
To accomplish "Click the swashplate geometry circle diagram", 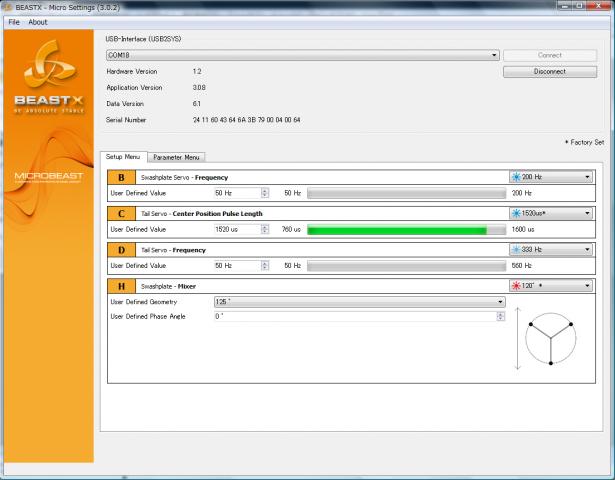I will (551, 338).
